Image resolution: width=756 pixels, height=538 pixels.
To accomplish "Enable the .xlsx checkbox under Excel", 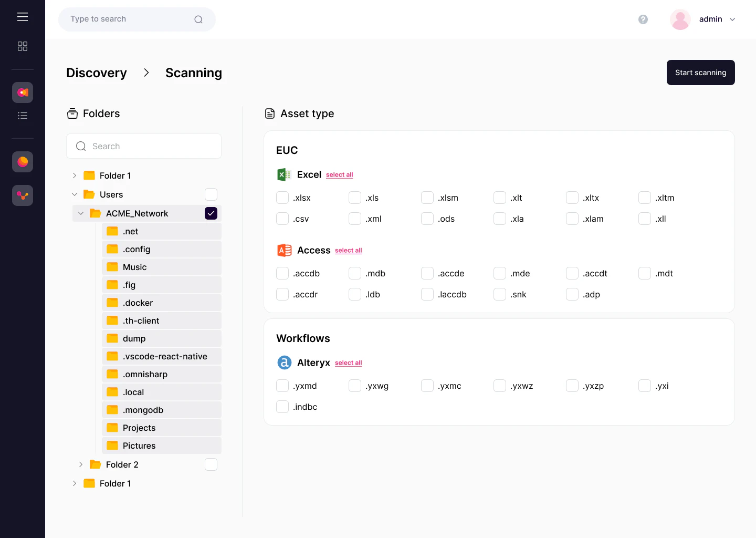I will tap(282, 198).
